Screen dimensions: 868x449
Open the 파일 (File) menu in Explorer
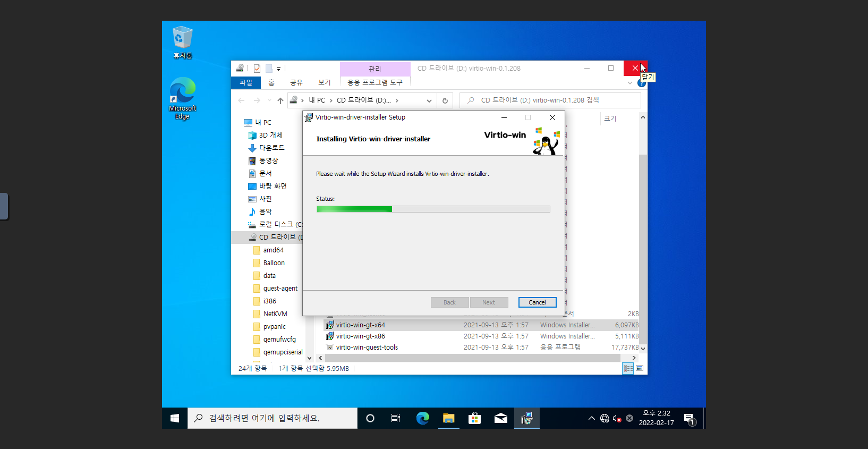(x=246, y=82)
